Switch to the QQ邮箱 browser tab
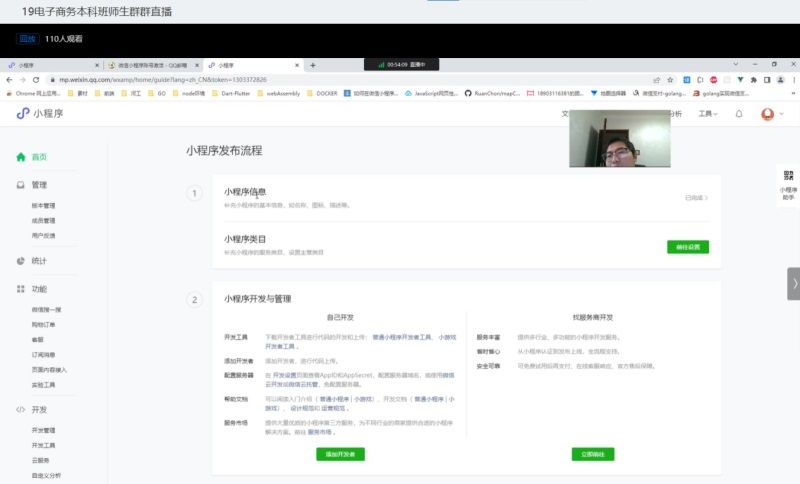This screenshot has width=800, height=484. coord(152,65)
